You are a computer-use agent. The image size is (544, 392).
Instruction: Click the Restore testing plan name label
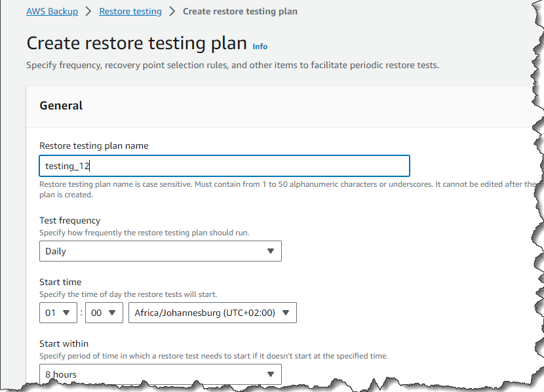(x=94, y=146)
